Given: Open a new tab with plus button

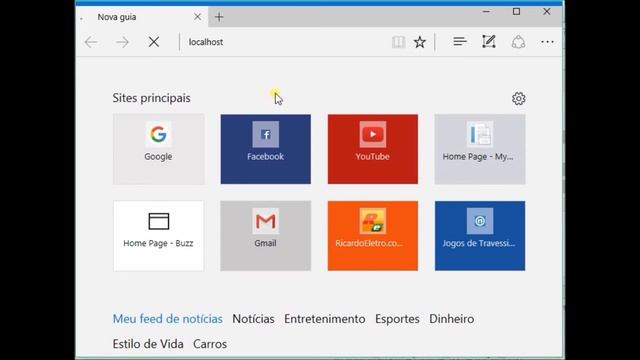Looking at the screenshot, I should coord(219,17).
